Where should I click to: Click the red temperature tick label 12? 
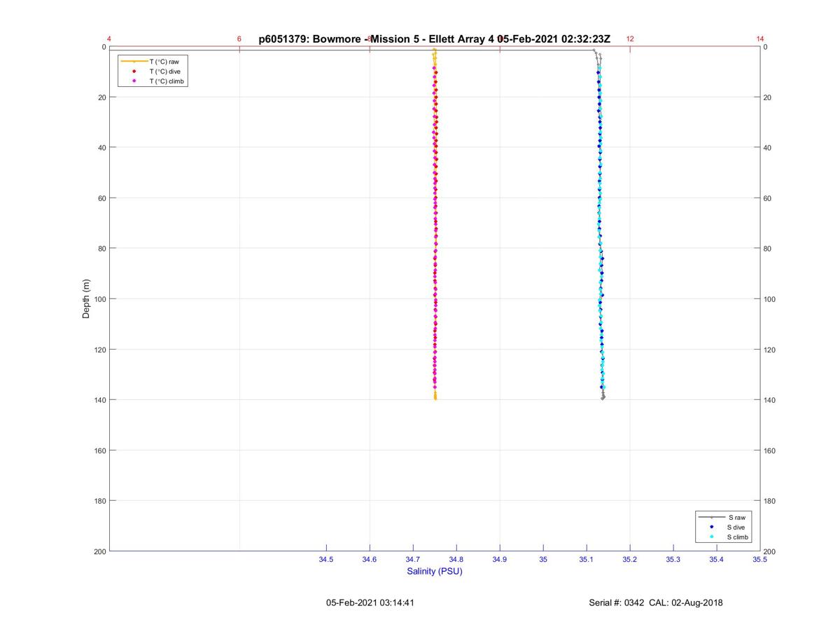pos(630,39)
